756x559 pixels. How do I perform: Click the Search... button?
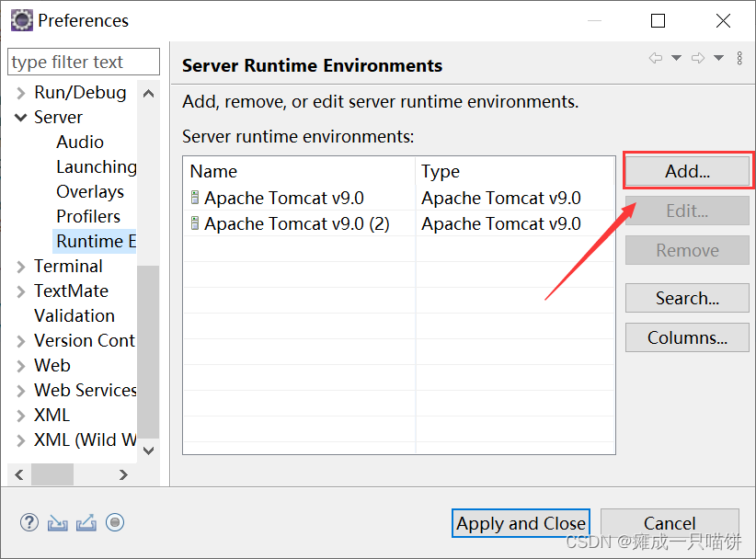(687, 298)
